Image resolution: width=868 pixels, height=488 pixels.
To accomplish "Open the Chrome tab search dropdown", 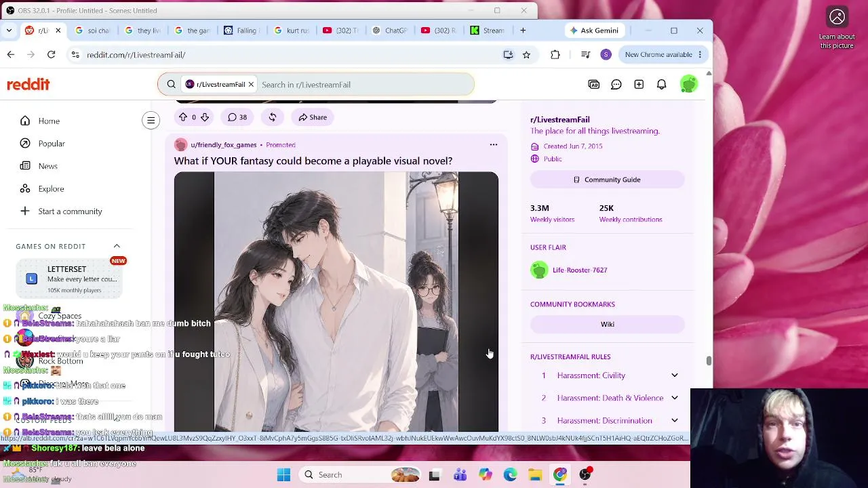I will 9,30.
